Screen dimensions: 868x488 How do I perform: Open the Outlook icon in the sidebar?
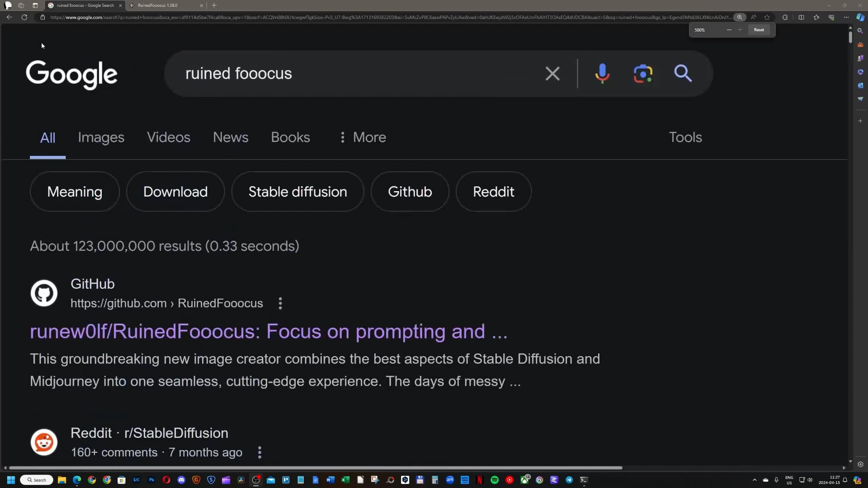coord(860,85)
